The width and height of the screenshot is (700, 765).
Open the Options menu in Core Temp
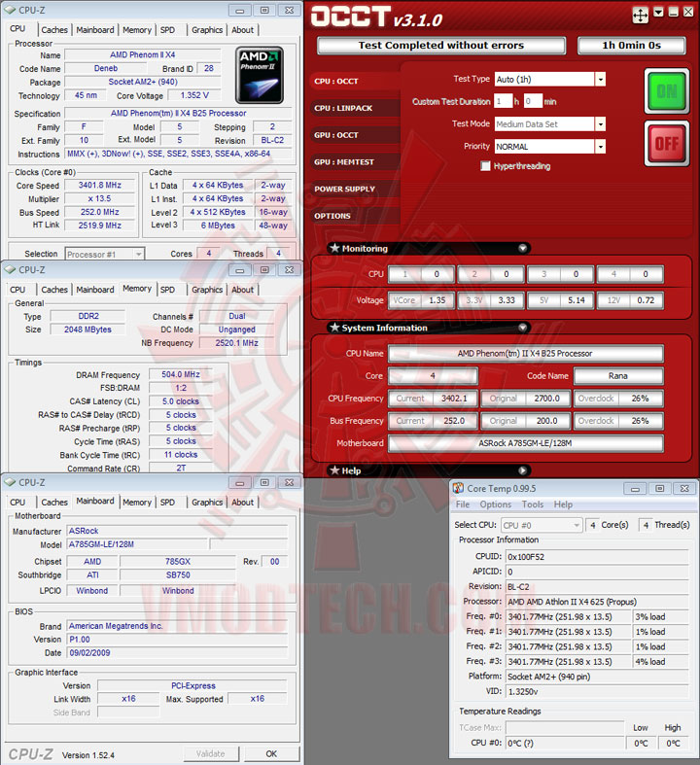coord(495,504)
